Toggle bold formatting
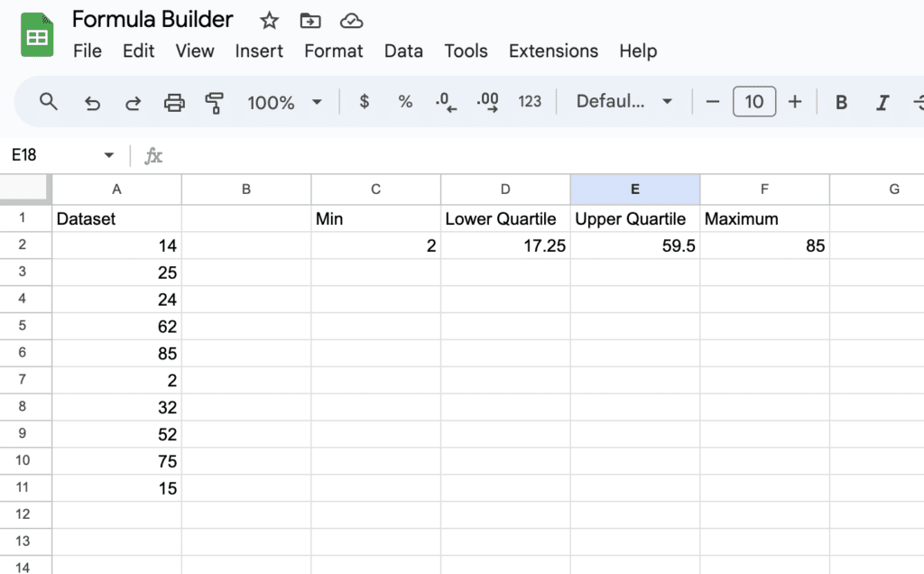This screenshot has height=574, width=924. (841, 103)
